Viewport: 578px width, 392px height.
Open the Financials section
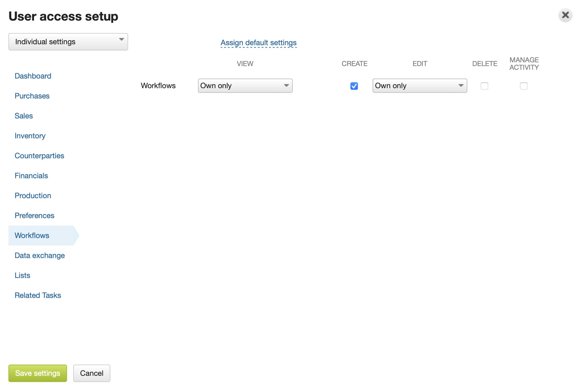31,176
